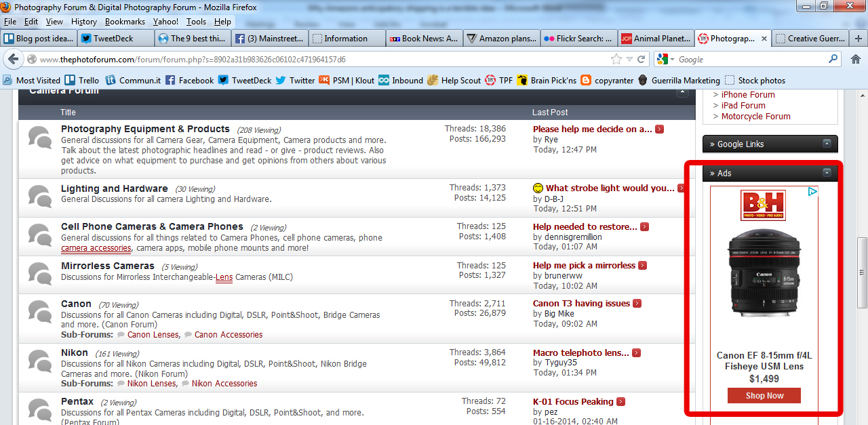Click go-to-post icon after 'Please help me decide'
Screen dimensions: 868x425
click(659, 129)
